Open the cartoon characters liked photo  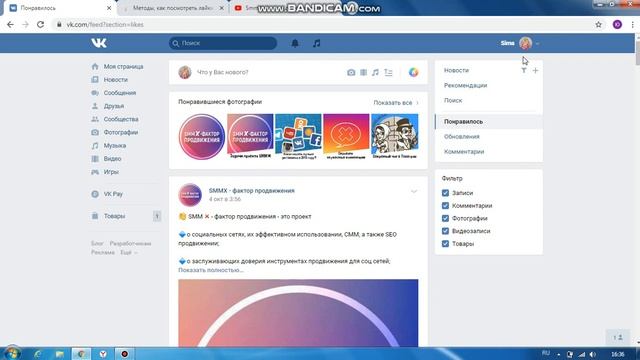(x=395, y=137)
